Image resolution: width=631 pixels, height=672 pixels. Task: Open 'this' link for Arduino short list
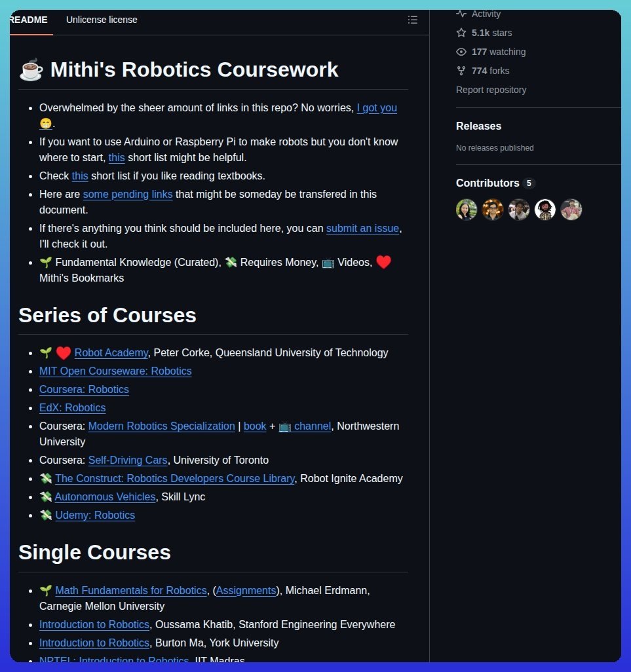117,158
